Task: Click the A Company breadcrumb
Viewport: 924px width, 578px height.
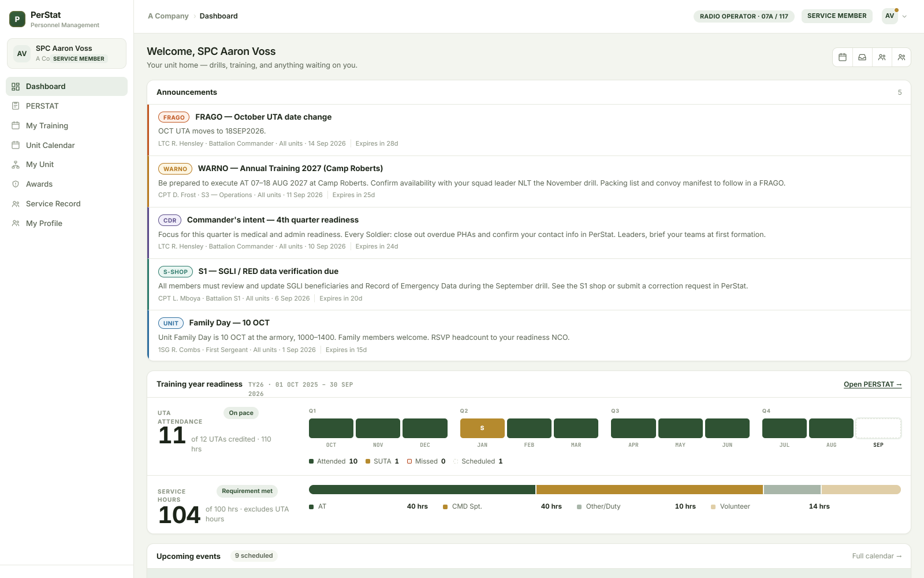Action: [x=168, y=16]
